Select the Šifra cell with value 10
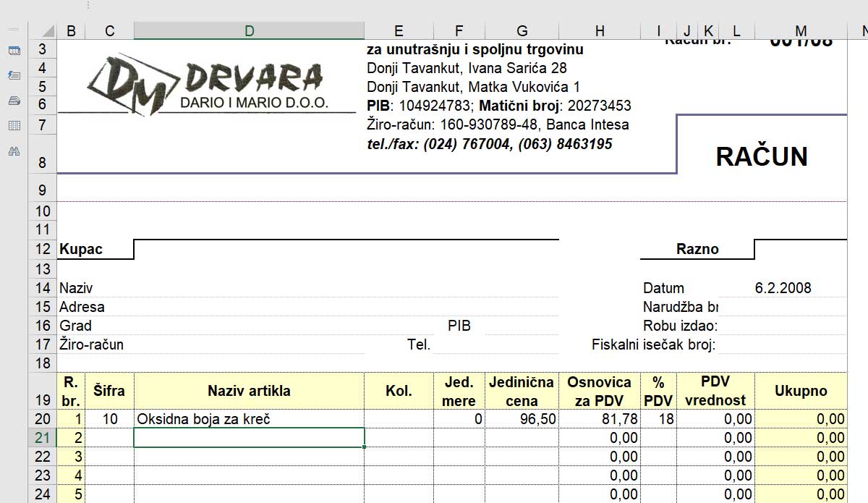Screen dimensions: 868x503 click(x=109, y=419)
